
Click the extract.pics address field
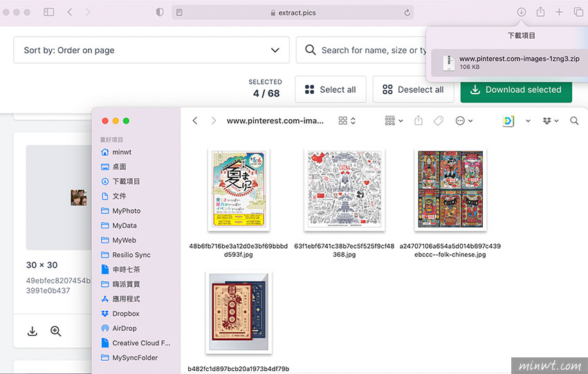[x=293, y=12]
